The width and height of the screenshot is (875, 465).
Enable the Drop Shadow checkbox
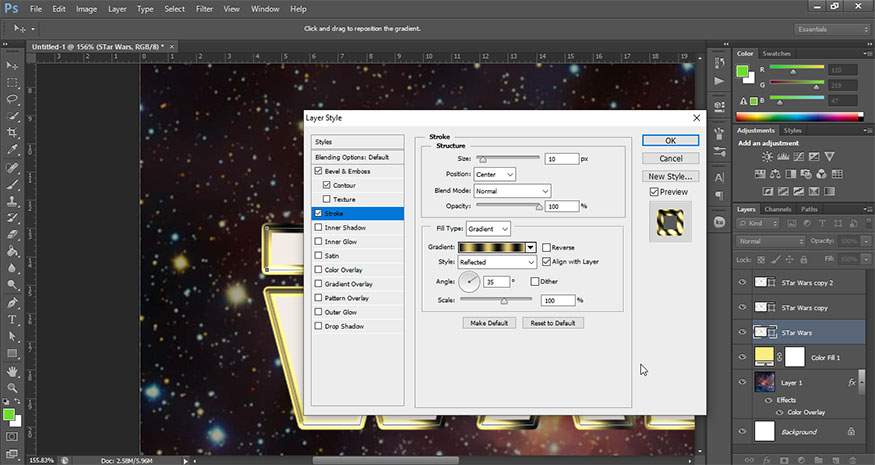pyautogui.click(x=319, y=326)
